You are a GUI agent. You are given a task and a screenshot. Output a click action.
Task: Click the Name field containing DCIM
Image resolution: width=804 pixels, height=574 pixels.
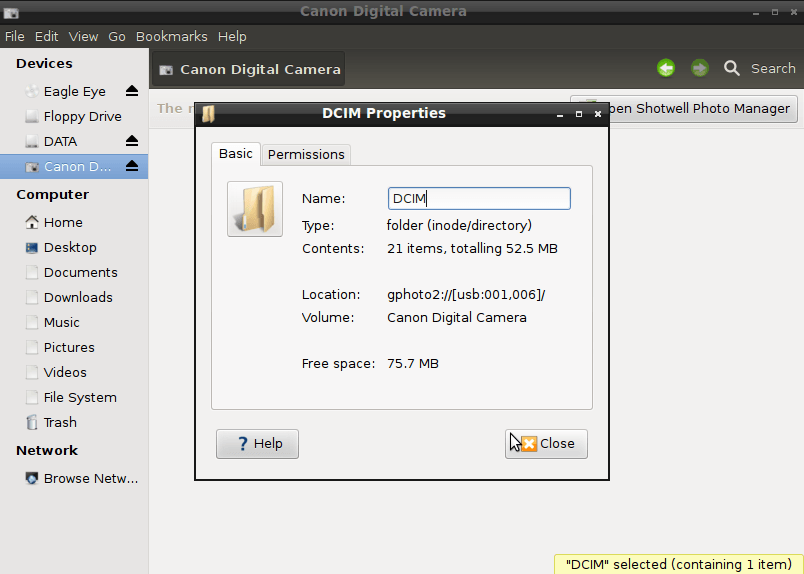point(479,199)
